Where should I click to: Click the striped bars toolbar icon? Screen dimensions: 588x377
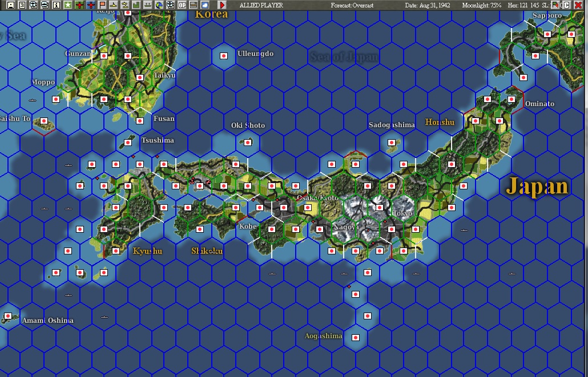(x=194, y=5)
